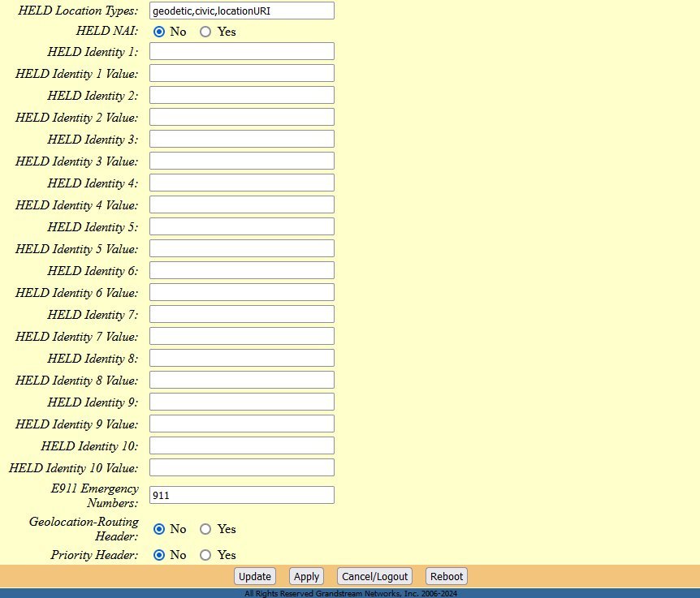This screenshot has width=700, height=598.
Task: Choose No for Priority Header
Action: 159,555
